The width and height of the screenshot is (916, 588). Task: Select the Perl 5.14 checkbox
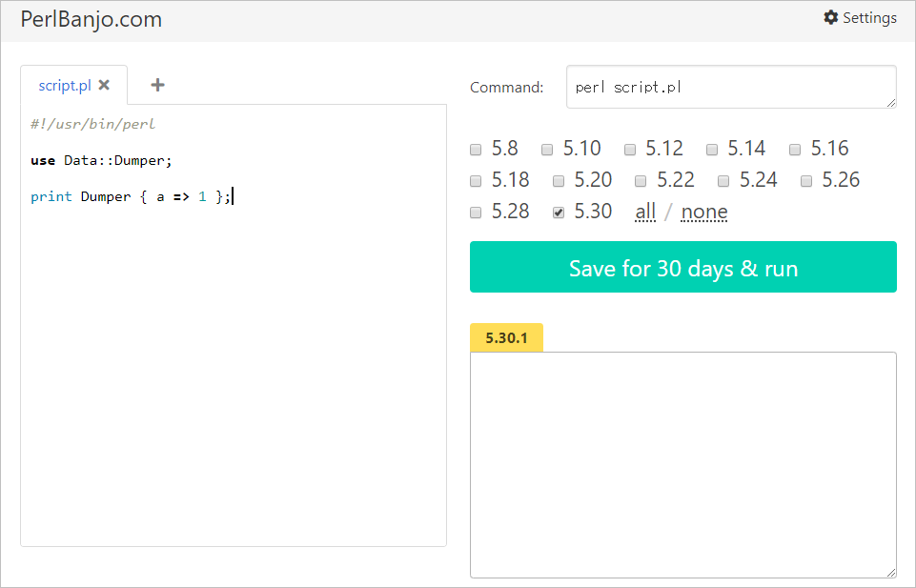(713, 150)
